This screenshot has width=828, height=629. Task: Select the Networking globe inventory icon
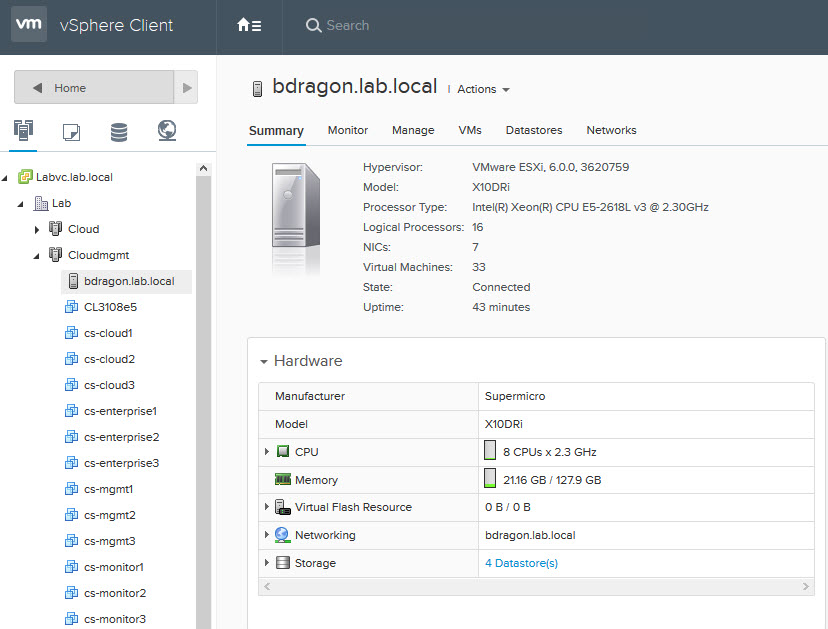point(167,130)
